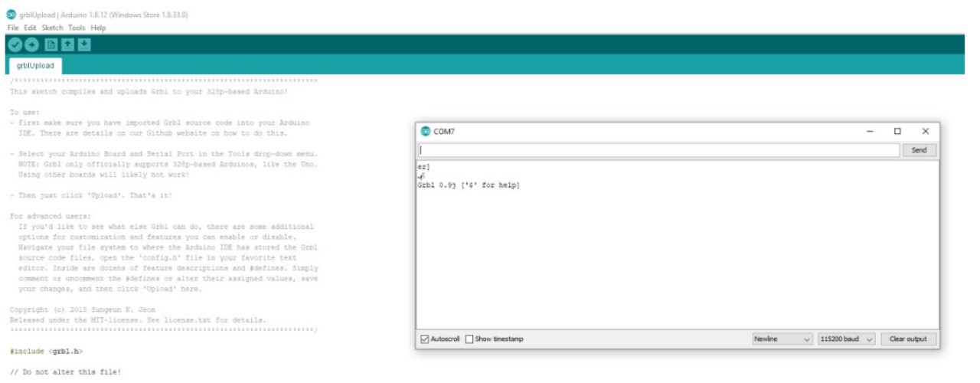
Task: Enable the Show timestamp checkbox
Action: 469,339
